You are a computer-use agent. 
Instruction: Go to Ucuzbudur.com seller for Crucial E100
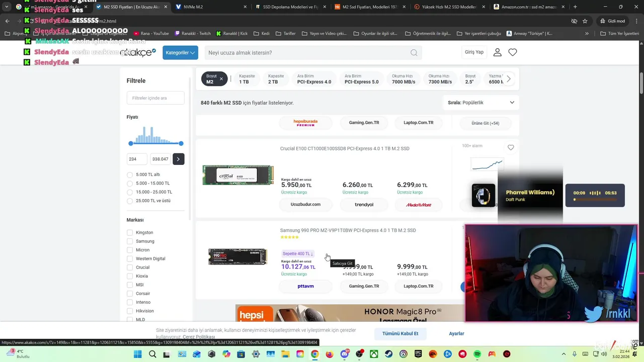pyautogui.click(x=305, y=205)
